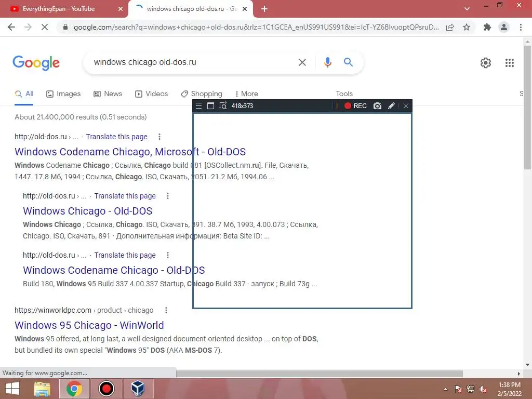Show hidden system tray icons
Screen dimensions: 532x399
(445, 389)
